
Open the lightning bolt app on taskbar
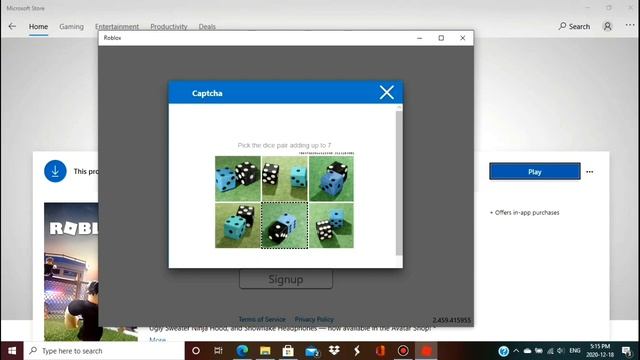[x=357, y=351]
